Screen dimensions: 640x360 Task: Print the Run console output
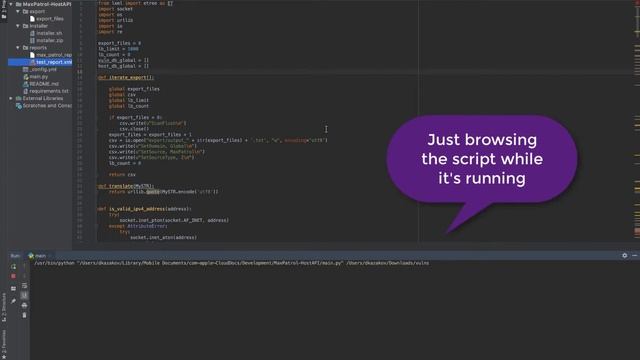click(24, 305)
